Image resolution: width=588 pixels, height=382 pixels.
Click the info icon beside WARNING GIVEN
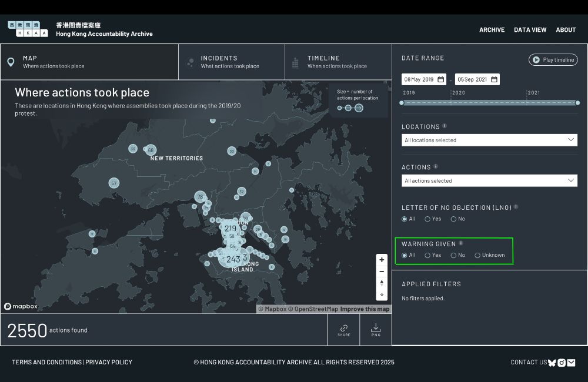(461, 243)
